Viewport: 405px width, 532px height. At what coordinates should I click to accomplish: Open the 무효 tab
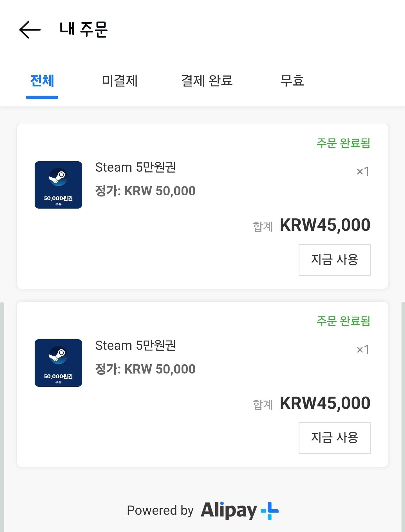click(x=292, y=81)
